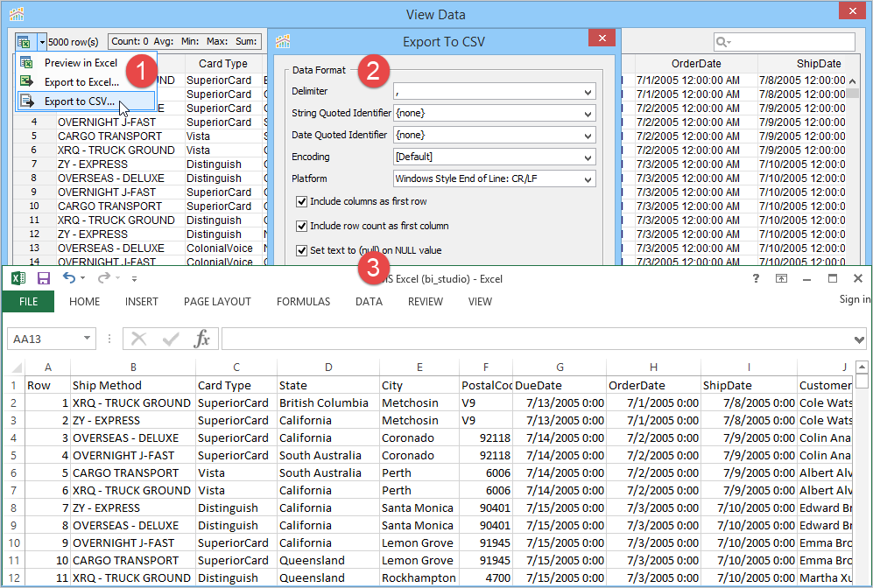Click the Excel export icon in View Data toolbar
Image resolution: width=873 pixels, height=588 pixels.
[x=24, y=42]
